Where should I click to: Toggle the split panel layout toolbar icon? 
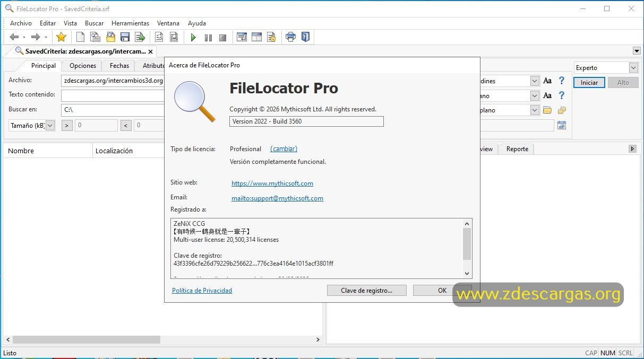256,37
